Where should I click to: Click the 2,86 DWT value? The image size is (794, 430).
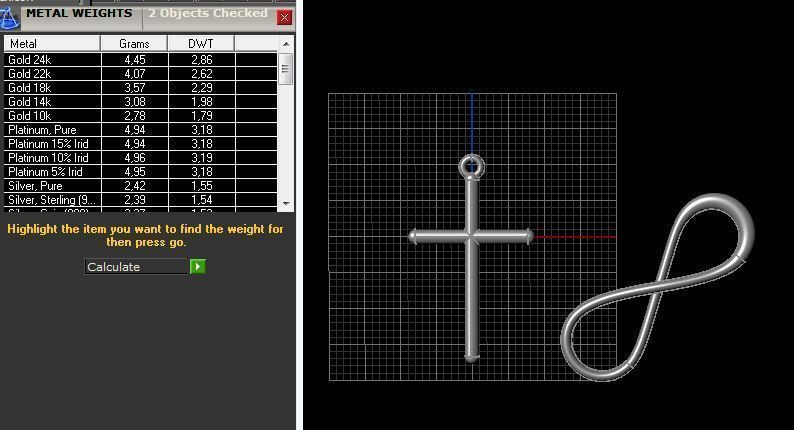pyautogui.click(x=202, y=60)
